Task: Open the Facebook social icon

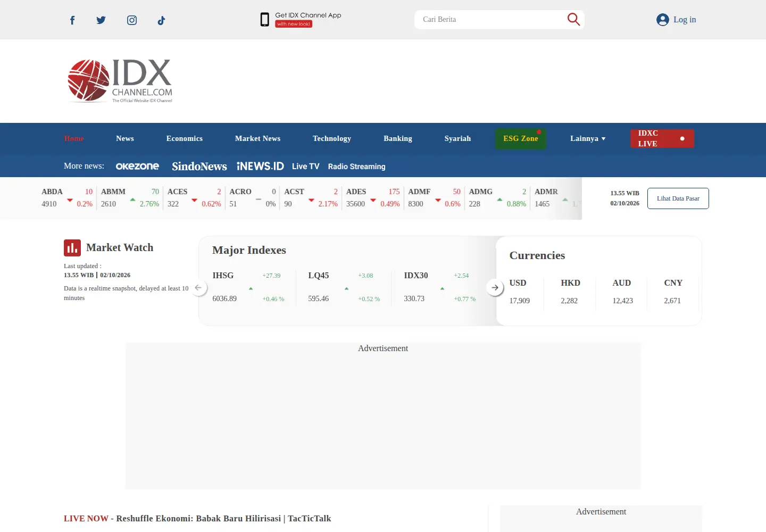Action: [72, 20]
